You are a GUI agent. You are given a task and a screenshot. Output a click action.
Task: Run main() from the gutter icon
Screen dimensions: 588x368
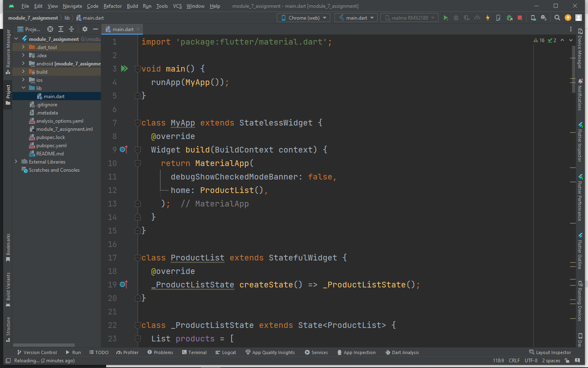[125, 68]
